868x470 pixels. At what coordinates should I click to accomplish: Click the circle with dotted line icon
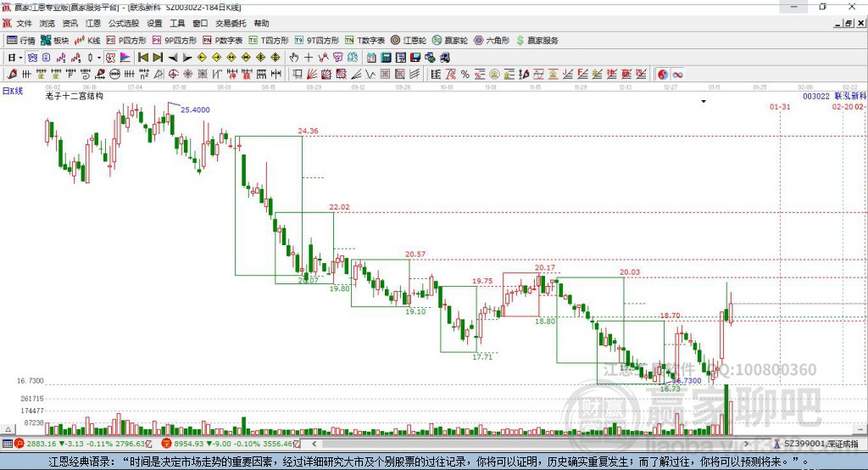point(115,75)
